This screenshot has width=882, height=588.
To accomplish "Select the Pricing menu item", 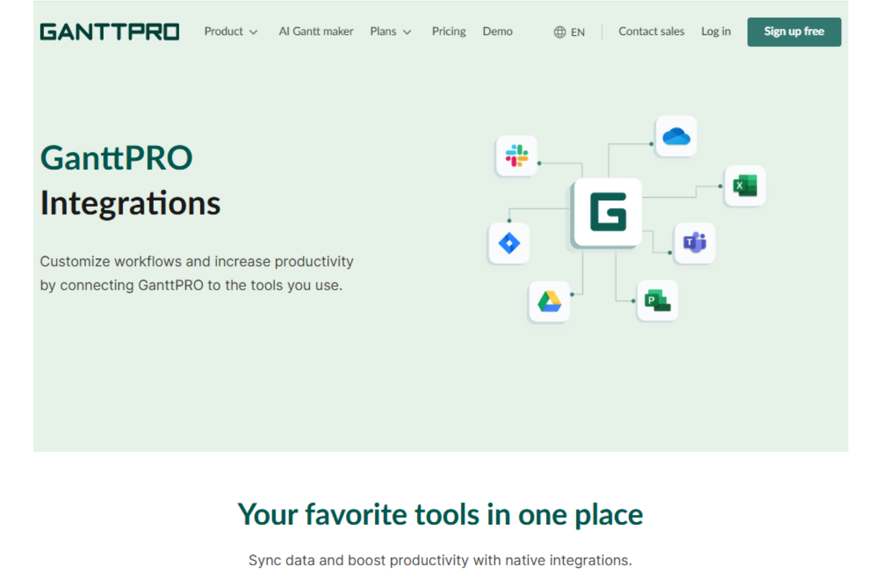I will point(449,32).
